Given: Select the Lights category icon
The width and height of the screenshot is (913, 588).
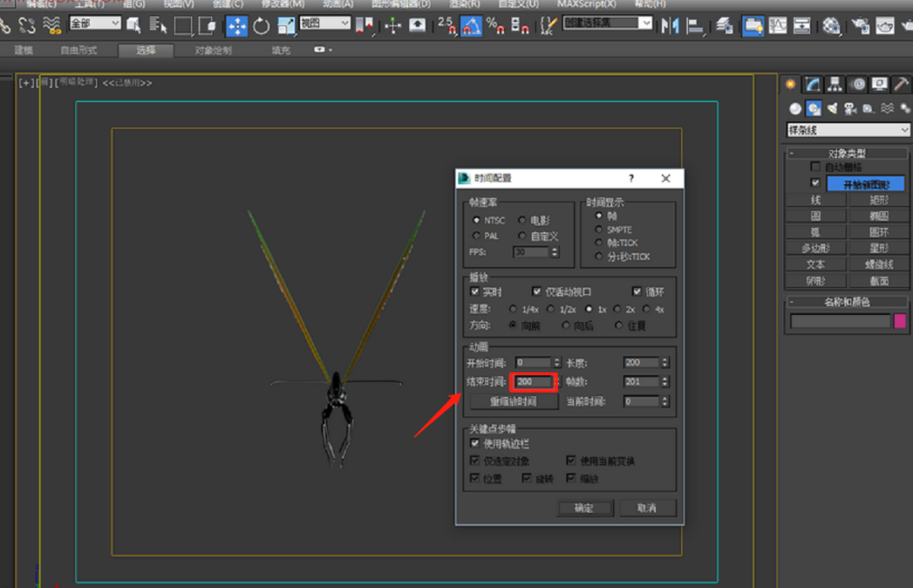Looking at the screenshot, I should tap(832, 108).
